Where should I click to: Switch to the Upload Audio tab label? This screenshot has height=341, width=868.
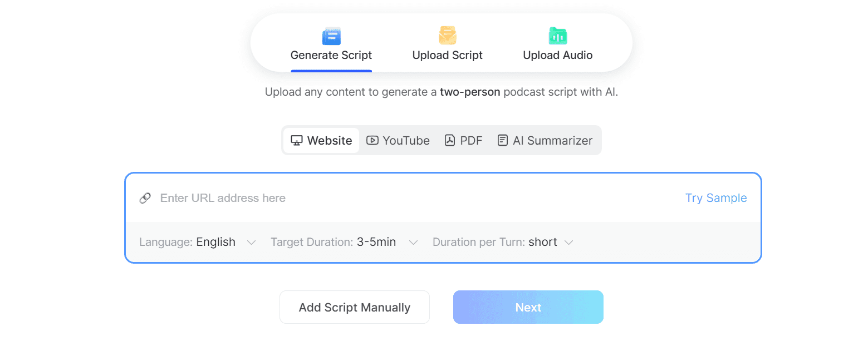click(557, 55)
